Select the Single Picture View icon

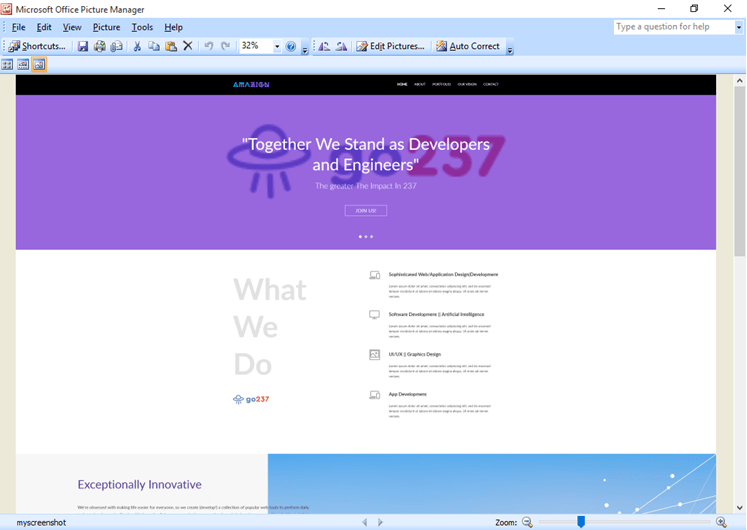coord(39,65)
